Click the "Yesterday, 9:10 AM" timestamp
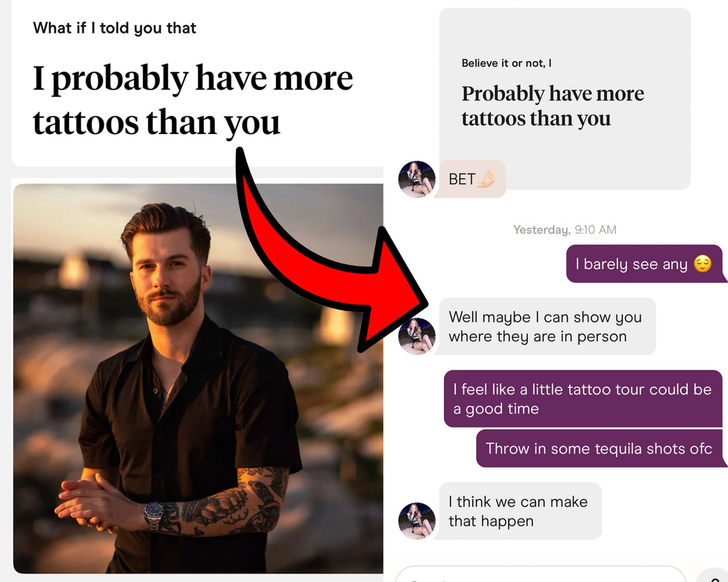This screenshot has width=728, height=582. 565,230
